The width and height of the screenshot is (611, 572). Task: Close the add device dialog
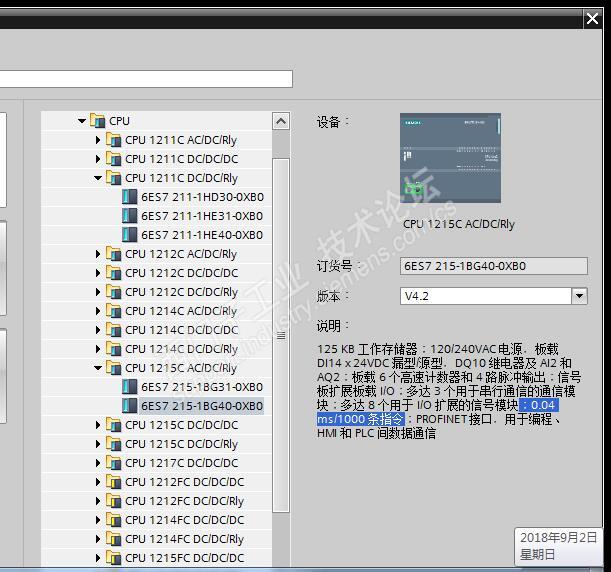[x=593, y=18]
